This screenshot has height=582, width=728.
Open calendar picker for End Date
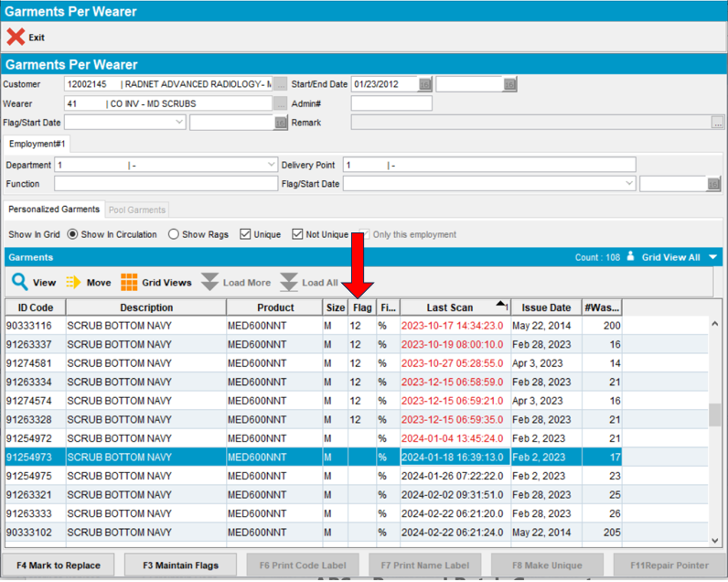click(x=510, y=84)
